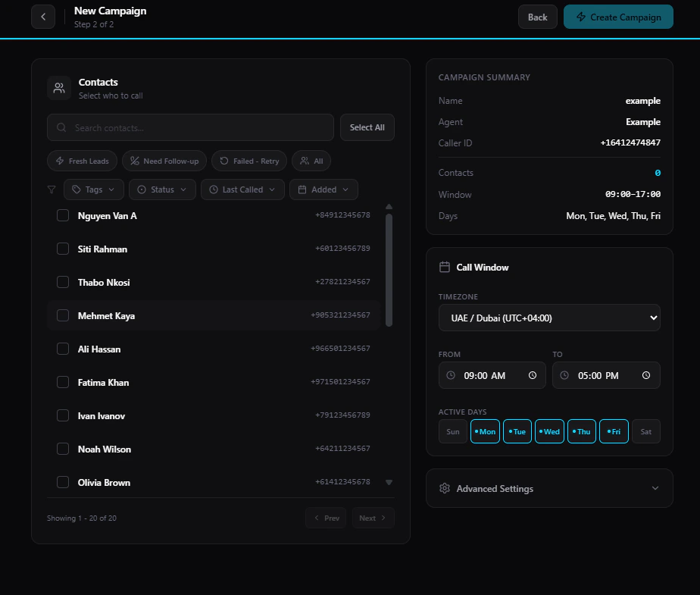The height and width of the screenshot is (595, 700).
Task: Focus the Search contacts input field
Action: (191, 127)
